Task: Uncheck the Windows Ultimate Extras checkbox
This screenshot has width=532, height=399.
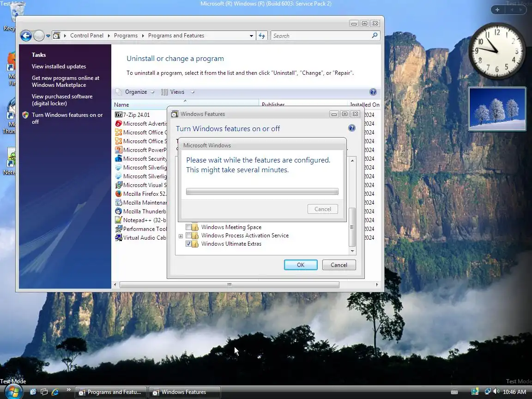Action: 188,244
